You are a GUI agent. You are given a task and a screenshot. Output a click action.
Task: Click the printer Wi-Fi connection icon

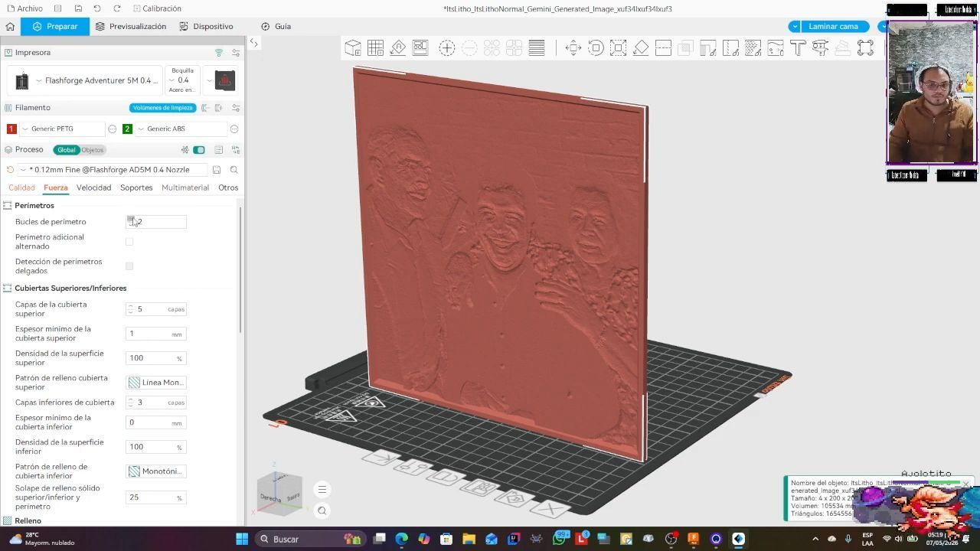[x=219, y=53]
